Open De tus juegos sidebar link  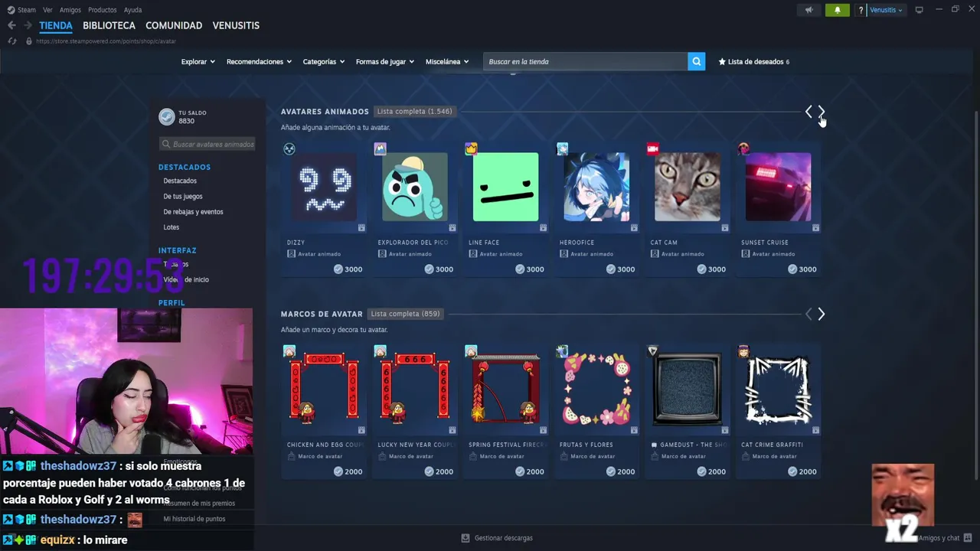(183, 196)
